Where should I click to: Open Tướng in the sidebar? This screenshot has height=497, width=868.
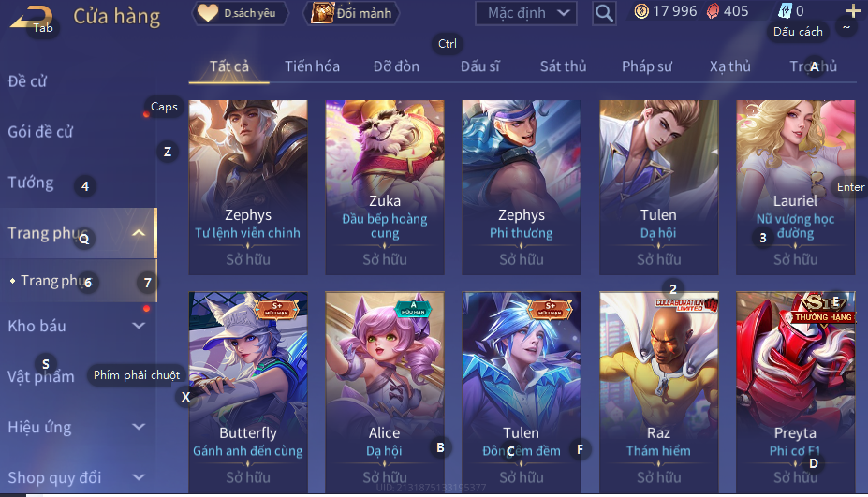31,183
